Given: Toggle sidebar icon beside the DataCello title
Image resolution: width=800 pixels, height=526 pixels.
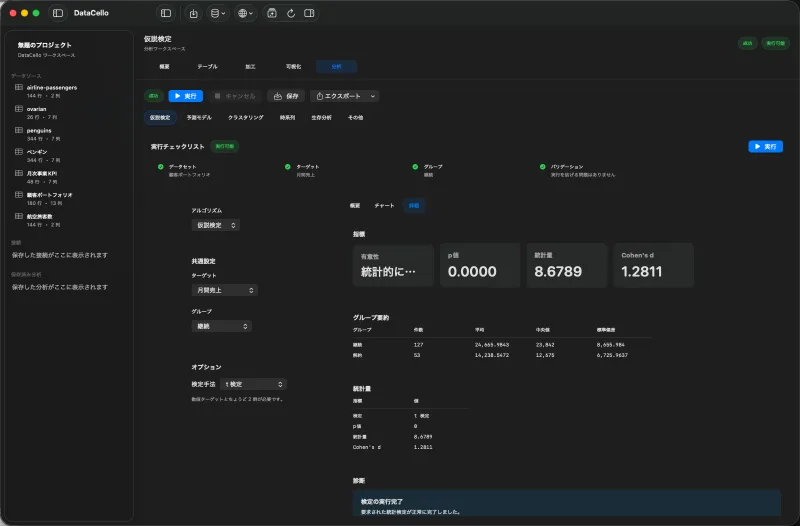Looking at the screenshot, I should coord(58,13).
